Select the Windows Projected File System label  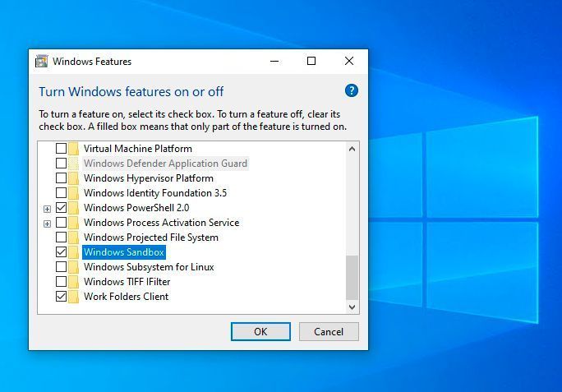click(x=151, y=238)
